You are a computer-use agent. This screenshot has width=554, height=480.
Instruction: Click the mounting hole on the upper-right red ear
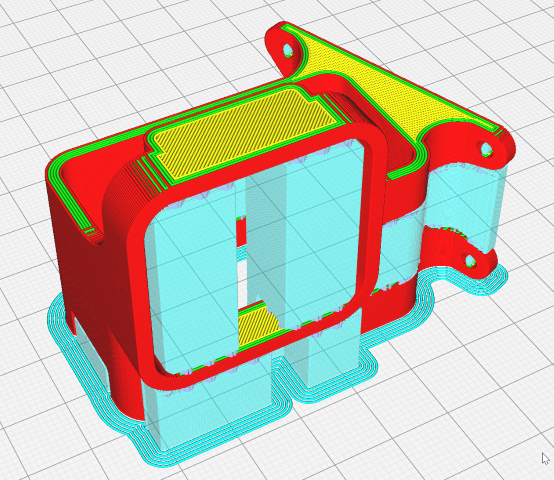tap(486, 148)
